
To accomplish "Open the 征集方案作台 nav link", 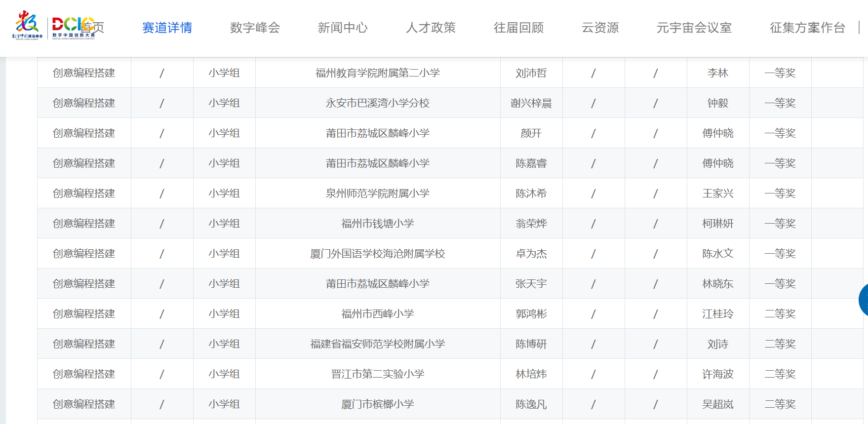I will point(807,28).
